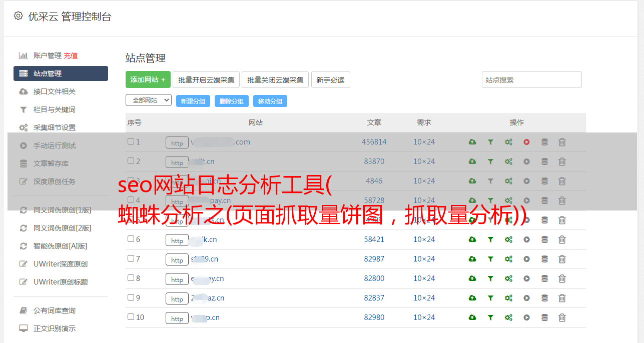Open UWriter深度原创 sidebar item
The height and width of the screenshot is (343, 644).
click(x=61, y=264)
